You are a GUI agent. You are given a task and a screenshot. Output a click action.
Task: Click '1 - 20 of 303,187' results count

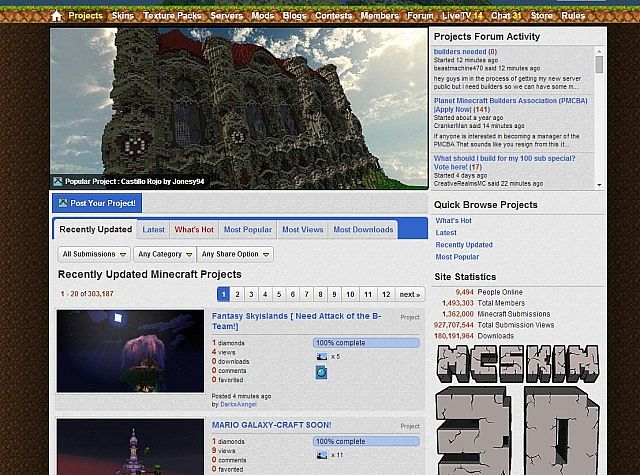[87, 294]
